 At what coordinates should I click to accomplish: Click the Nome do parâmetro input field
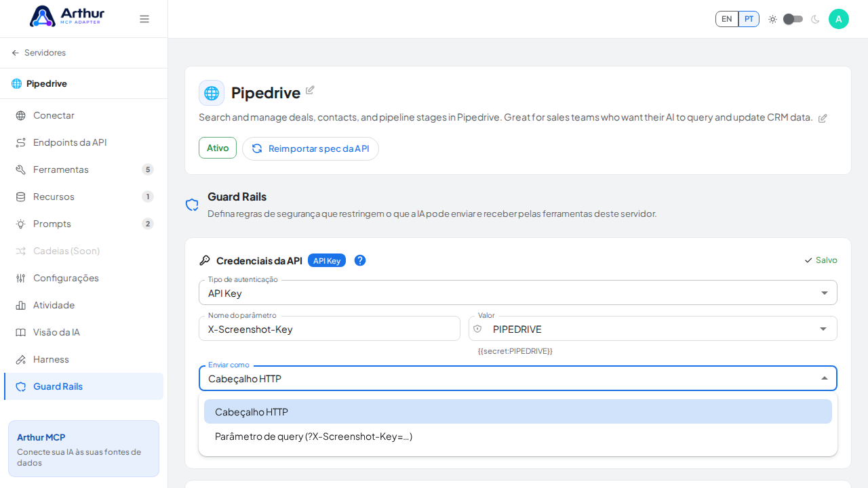click(330, 329)
